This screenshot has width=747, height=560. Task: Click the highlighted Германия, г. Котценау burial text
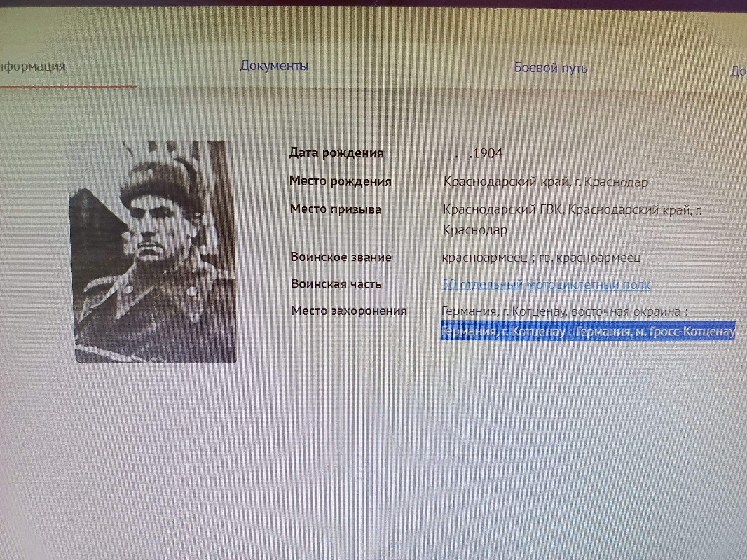(x=588, y=331)
